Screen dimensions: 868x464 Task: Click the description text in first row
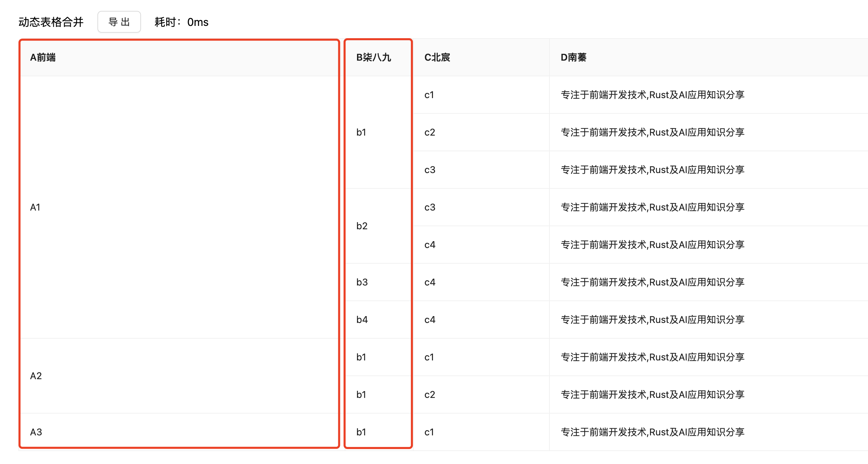pyautogui.click(x=652, y=95)
